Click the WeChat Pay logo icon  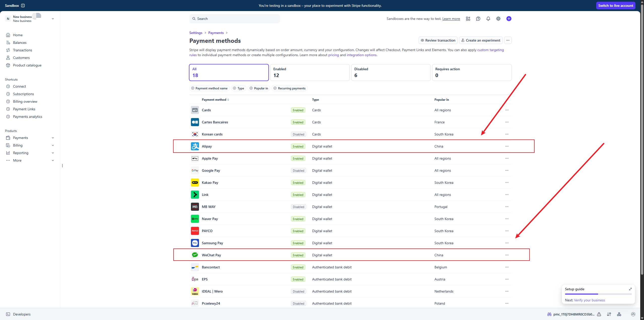(x=195, y=255)
